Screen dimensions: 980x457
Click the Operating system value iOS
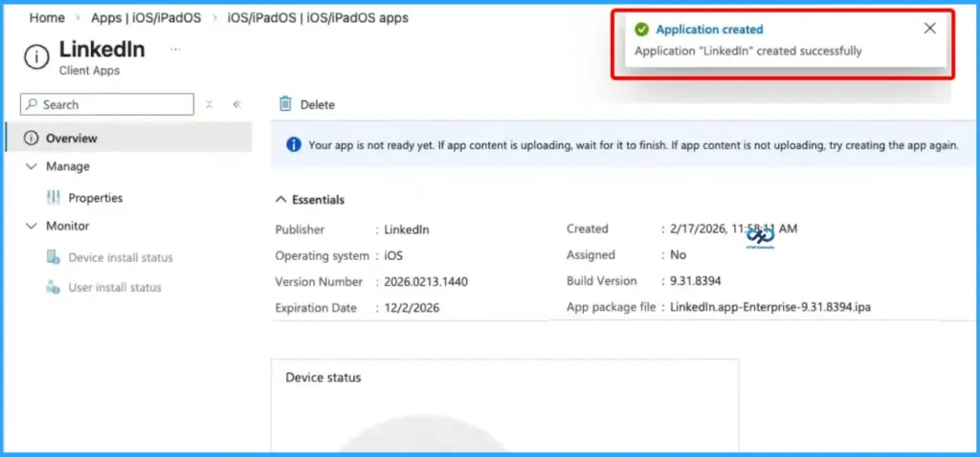393,255
